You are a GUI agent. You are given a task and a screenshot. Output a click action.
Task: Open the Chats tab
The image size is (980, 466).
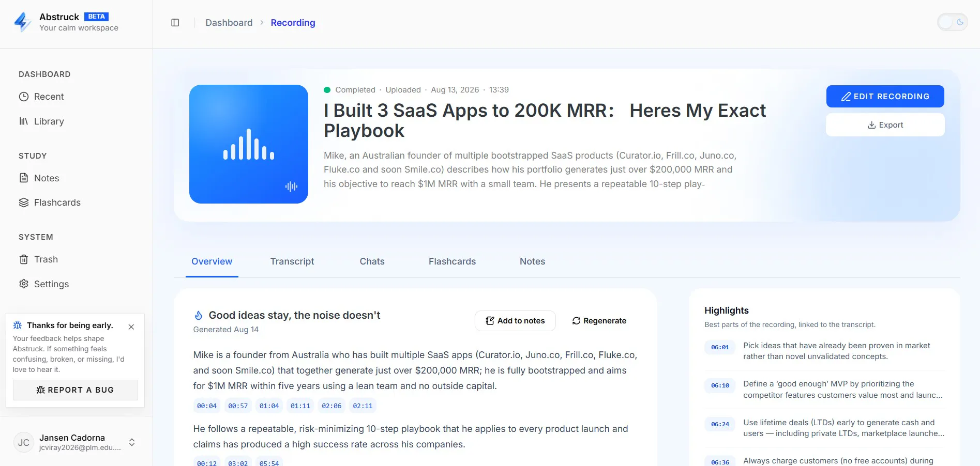pyautogui.click(x=372, y=261)
